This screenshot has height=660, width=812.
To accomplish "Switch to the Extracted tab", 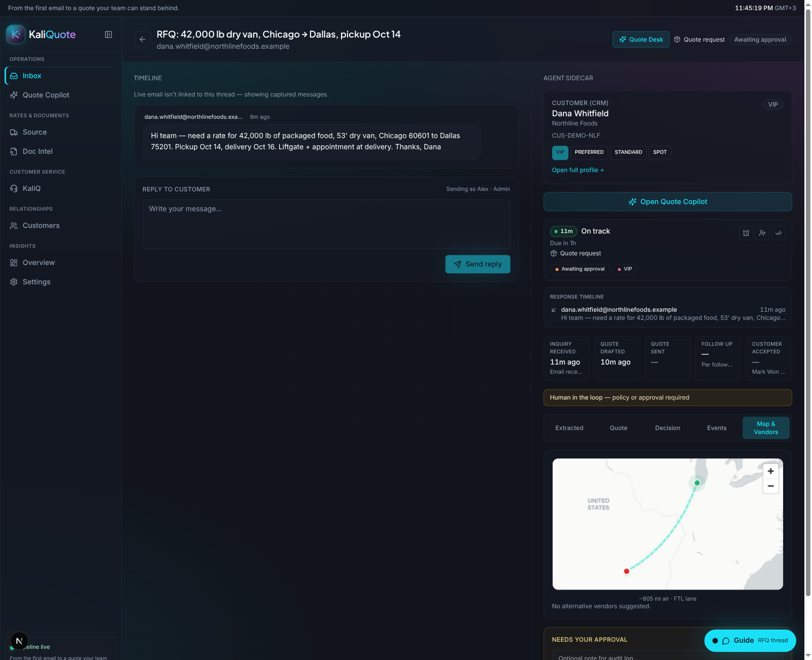I will [x=569, y=428].
